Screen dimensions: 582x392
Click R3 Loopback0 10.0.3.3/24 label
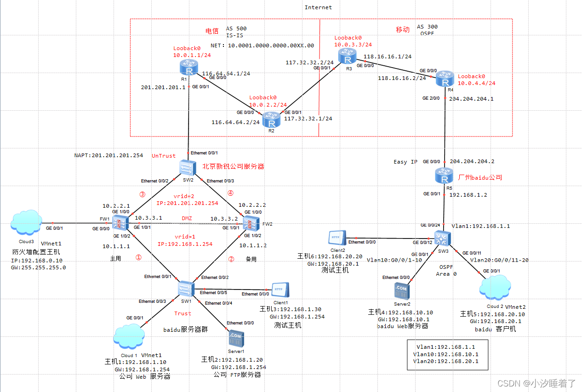[x=353, y=41]
